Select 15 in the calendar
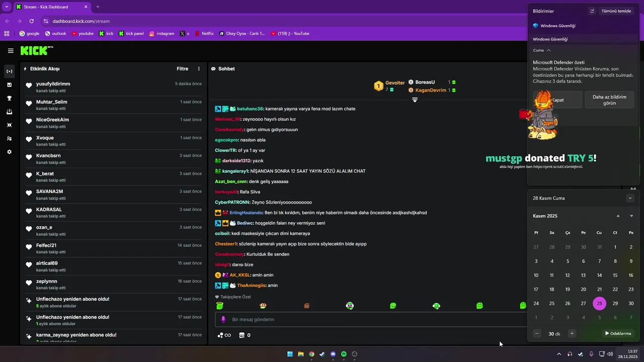Screen dimensions: 644x362 pyautogui.click(x=615, y=275)
